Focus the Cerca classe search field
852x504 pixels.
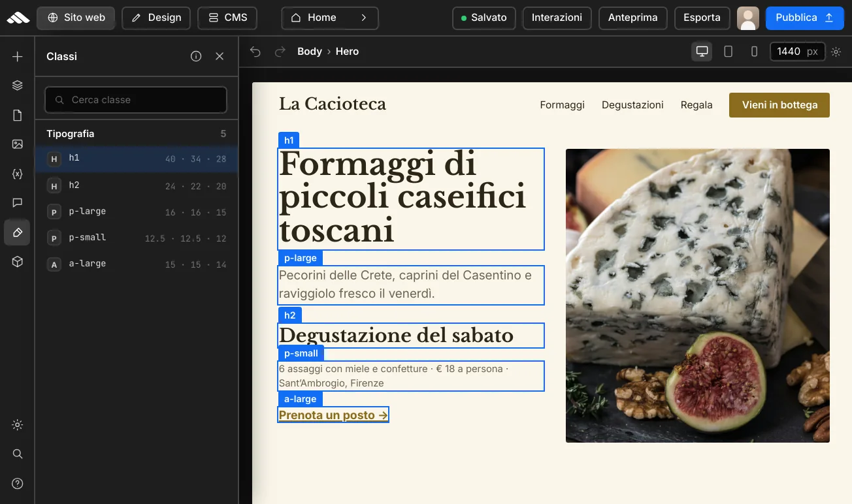coord(136,100)
